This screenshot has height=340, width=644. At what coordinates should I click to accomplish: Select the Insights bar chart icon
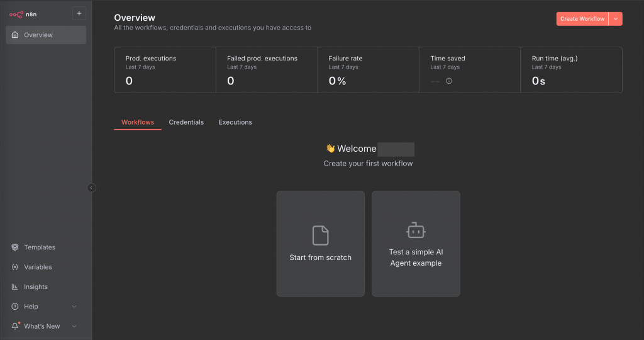tap(15, 287)
